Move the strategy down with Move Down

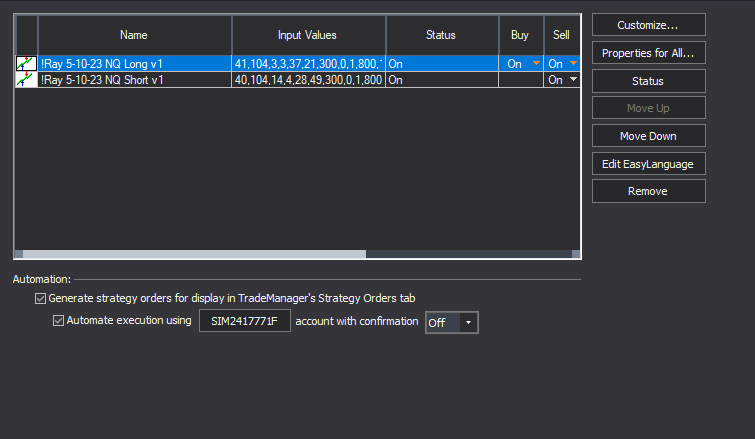tap(649, 136)
